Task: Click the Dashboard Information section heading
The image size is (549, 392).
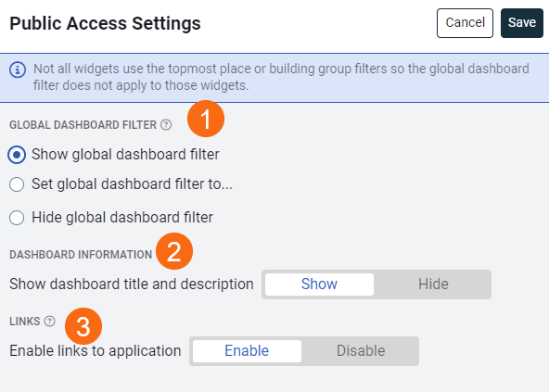Action: (x=81, y=255)
